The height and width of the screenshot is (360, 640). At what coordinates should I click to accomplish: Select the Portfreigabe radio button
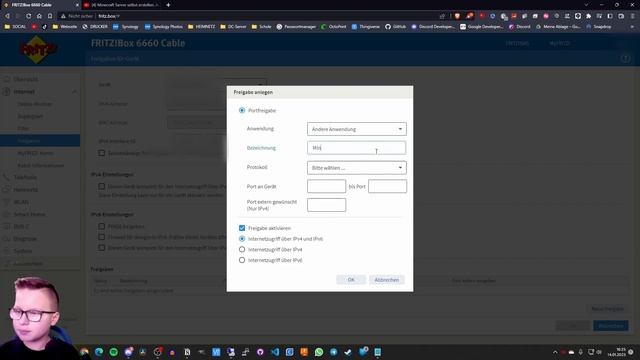(x=242, y=110)
